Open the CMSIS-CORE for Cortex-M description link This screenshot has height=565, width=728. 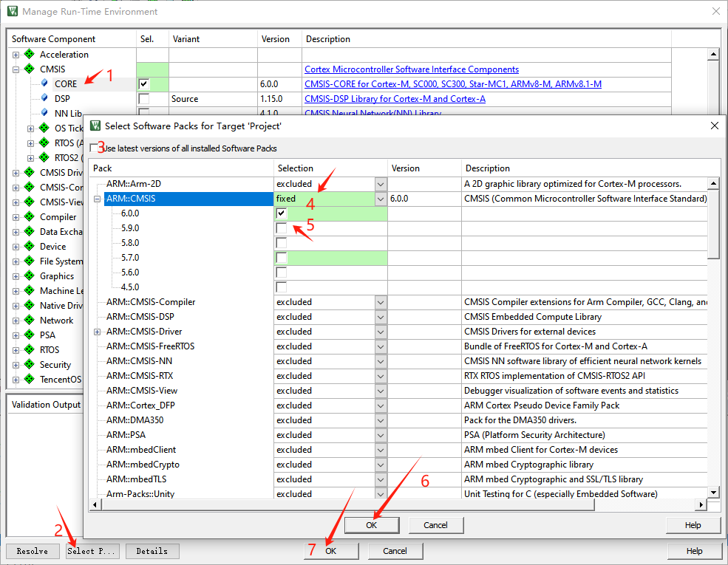[x=453, y=84]
